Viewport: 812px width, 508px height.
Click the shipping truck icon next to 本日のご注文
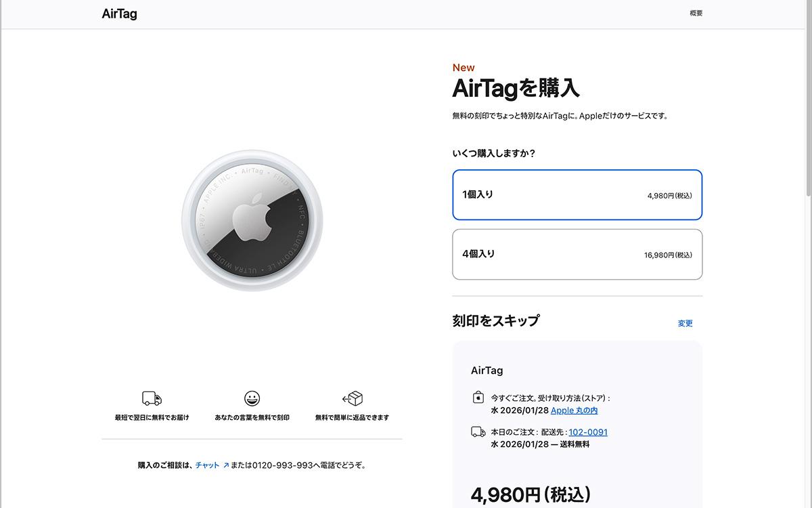point(477,433)
